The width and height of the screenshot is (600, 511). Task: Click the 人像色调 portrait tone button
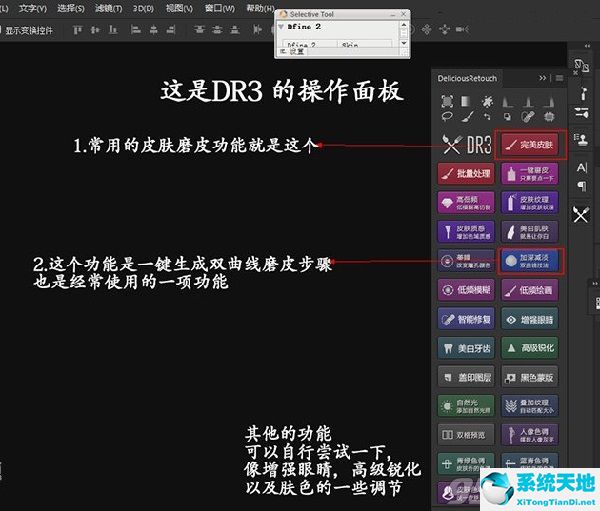click(530, 435)
